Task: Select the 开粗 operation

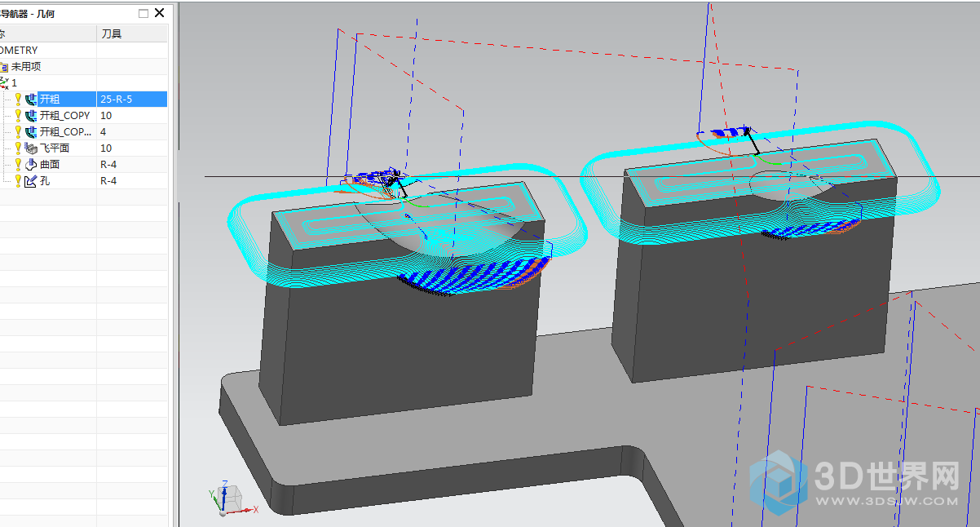Action: click(x=50, y=99)
